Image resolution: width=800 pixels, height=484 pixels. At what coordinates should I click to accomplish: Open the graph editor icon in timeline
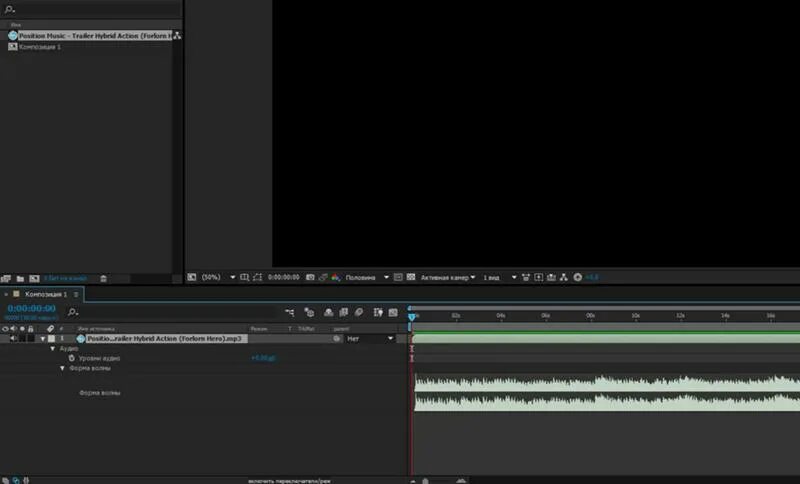(393, 312)
